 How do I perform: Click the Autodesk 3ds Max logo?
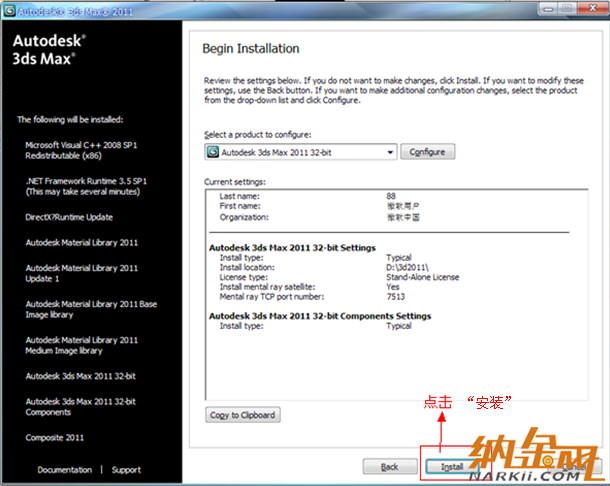click(x=49, y=50)
